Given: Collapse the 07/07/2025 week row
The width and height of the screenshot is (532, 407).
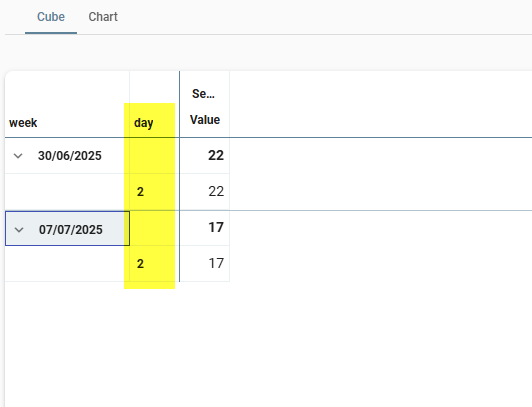Looking at the screenshot, I should click(x=19, y=230).
